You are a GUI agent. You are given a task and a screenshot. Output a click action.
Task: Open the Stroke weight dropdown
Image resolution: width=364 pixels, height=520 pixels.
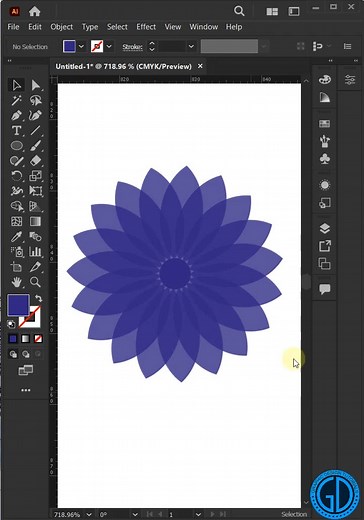pos(191,46)
